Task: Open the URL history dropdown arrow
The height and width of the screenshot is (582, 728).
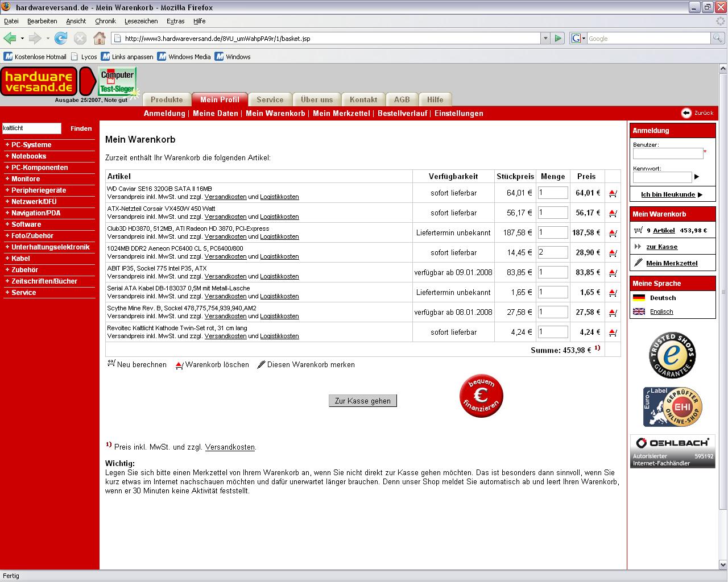Action: click(x=545, y=38)
